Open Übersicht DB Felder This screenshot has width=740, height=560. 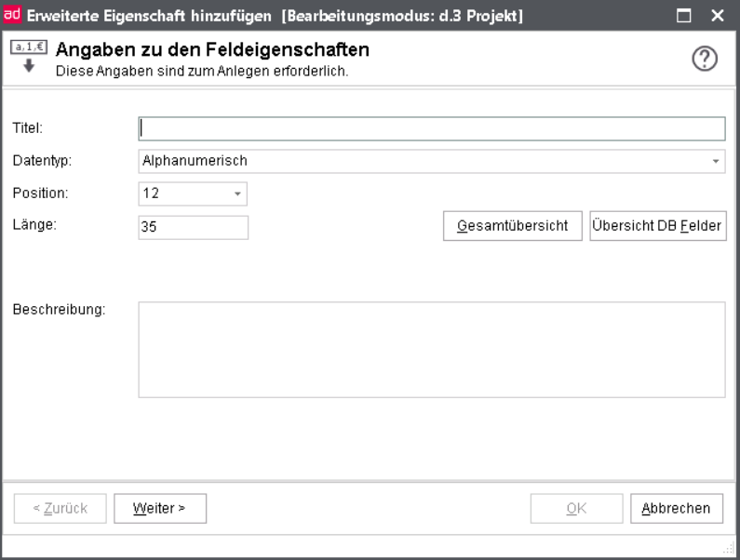[x=657, y=226]
